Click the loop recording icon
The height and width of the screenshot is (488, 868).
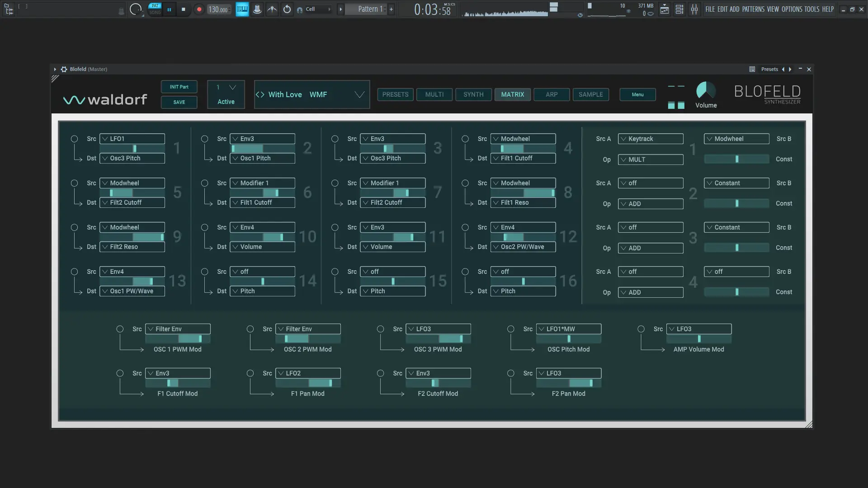coord(287,9)
